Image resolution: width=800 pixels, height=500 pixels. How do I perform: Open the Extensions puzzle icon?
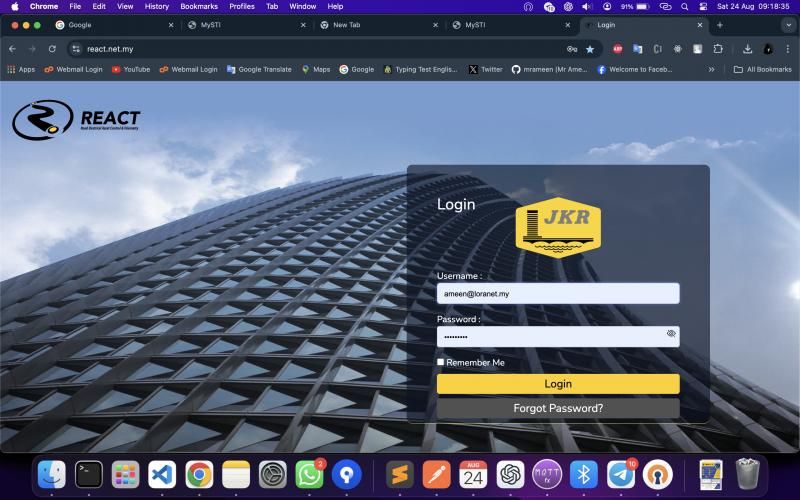[x=718, y=49]
